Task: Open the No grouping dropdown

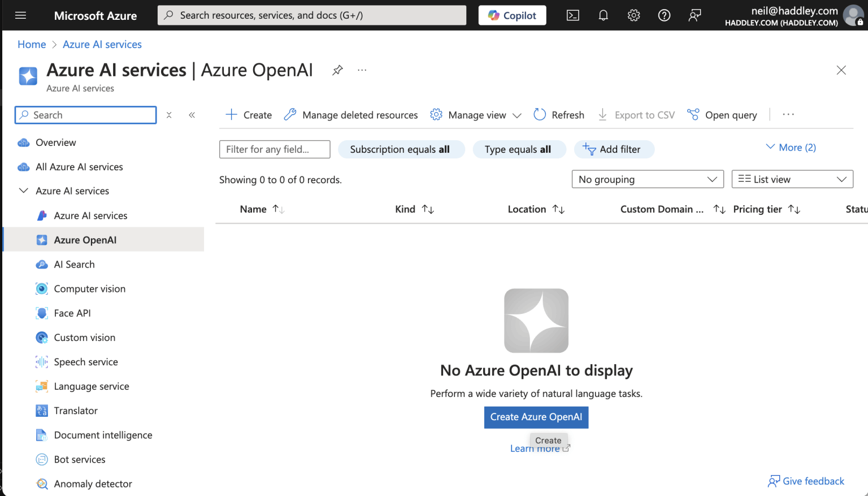Action: pos(647,179)
